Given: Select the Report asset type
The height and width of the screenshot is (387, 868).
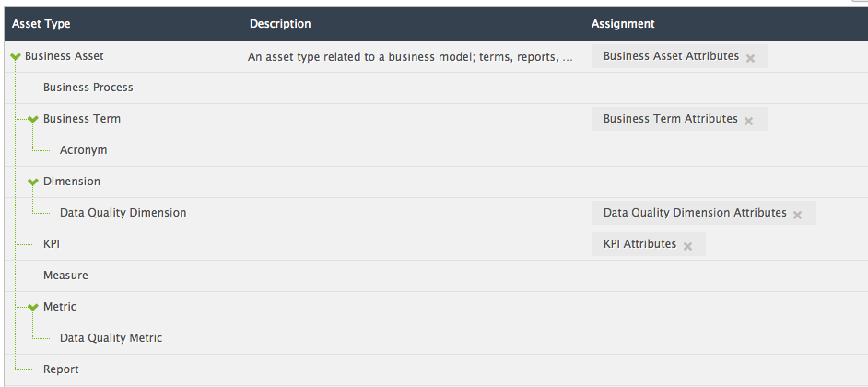Looking at the screenshot, I should (61, 369).
